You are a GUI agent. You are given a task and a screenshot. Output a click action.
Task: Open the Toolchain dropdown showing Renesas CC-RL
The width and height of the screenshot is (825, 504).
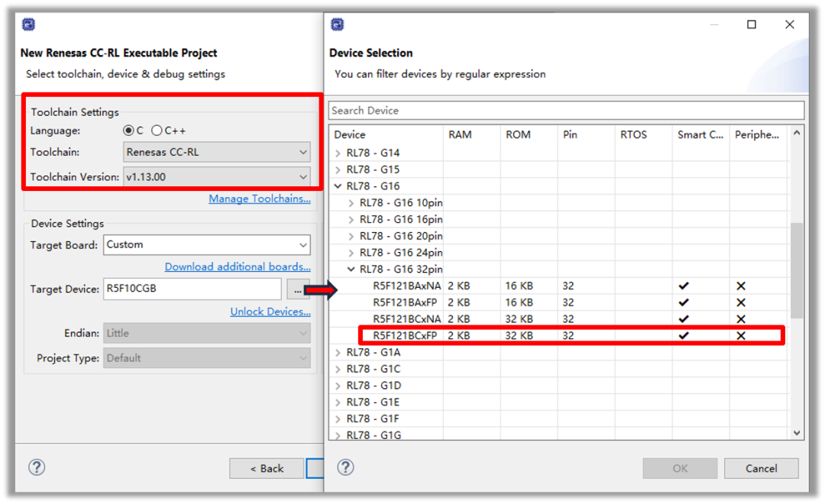216,152
